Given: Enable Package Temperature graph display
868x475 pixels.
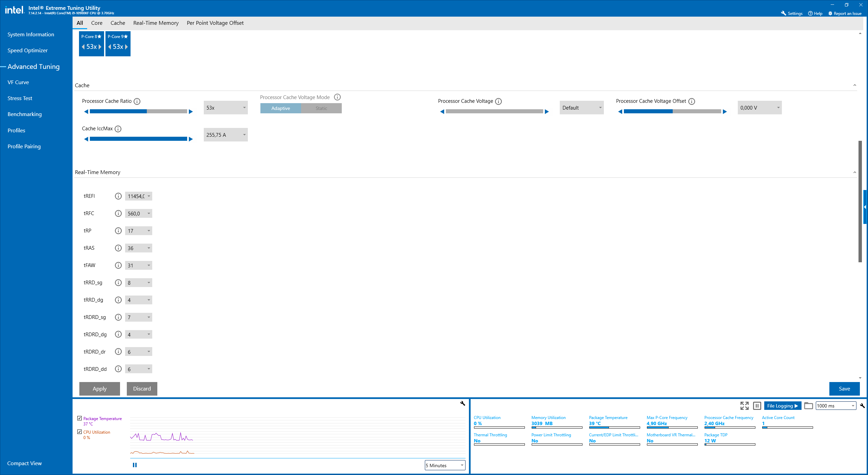Looking at the screenshot, I should coord(80,418).
